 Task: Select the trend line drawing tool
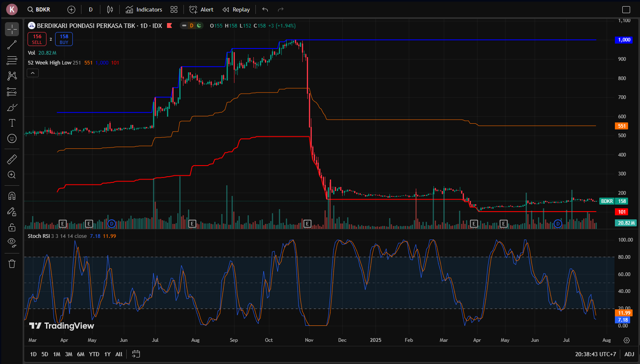pos(12,45)
